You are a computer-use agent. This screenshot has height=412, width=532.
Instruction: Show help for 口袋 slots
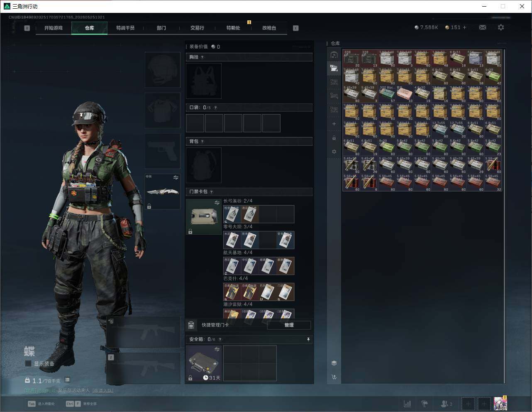point(215,108)
